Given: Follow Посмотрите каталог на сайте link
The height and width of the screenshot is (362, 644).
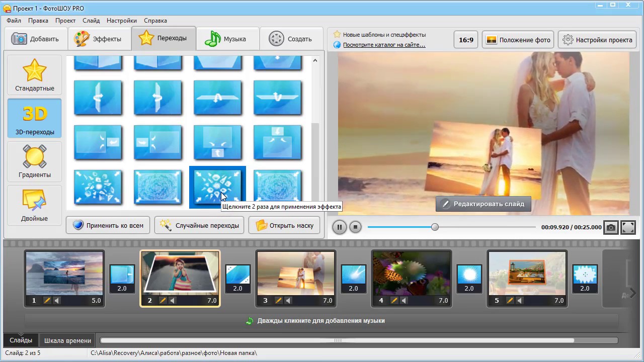Looking at the screenshot, I should (x=384, y=45).
